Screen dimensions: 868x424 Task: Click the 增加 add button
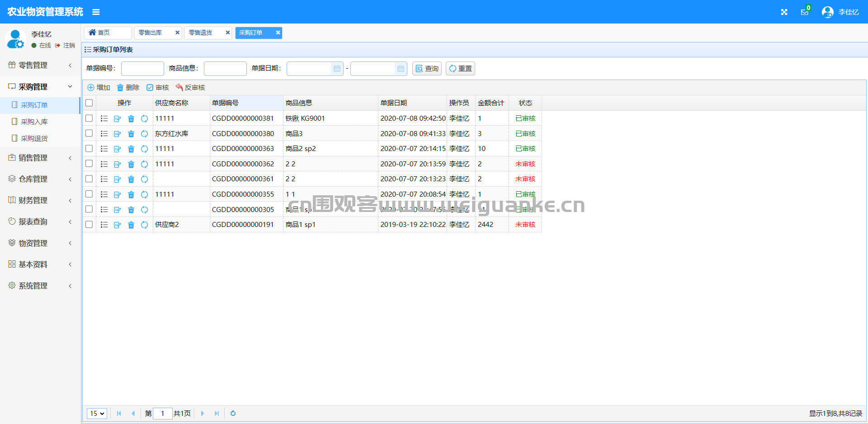(99, 88)
